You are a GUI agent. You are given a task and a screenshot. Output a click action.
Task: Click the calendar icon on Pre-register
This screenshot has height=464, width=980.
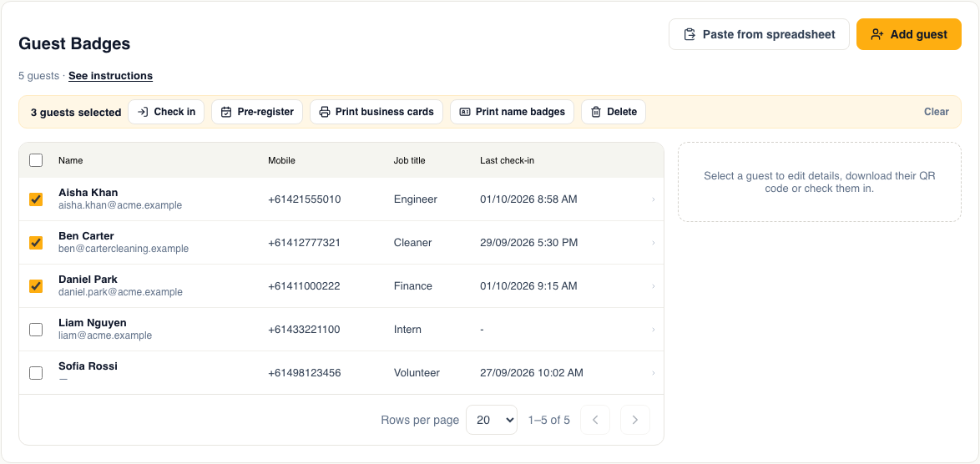(226, 112)
